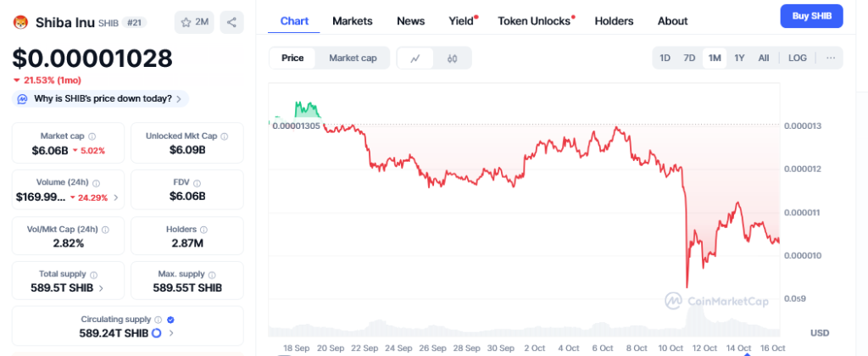This screenshot has height=356, width=868.
Task: Expand 'Why is SHIB's price down today?'
Action: (100, 98)
